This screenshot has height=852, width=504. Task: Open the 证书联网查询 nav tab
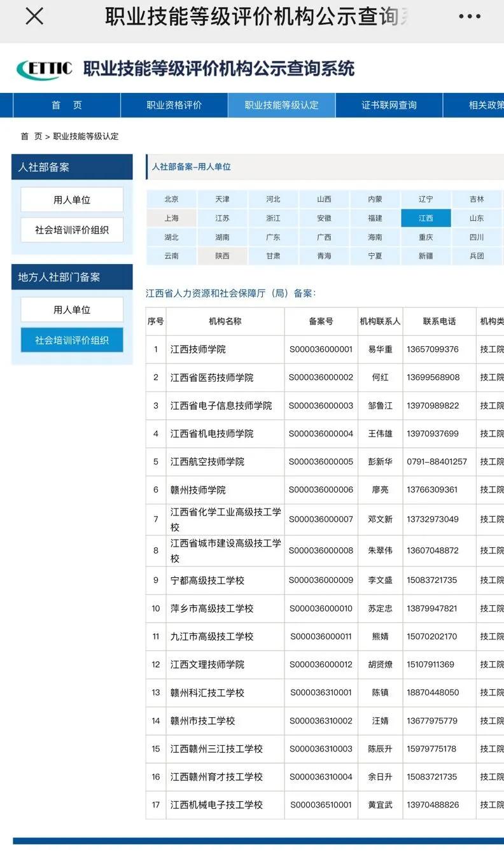tap(389, 105)
